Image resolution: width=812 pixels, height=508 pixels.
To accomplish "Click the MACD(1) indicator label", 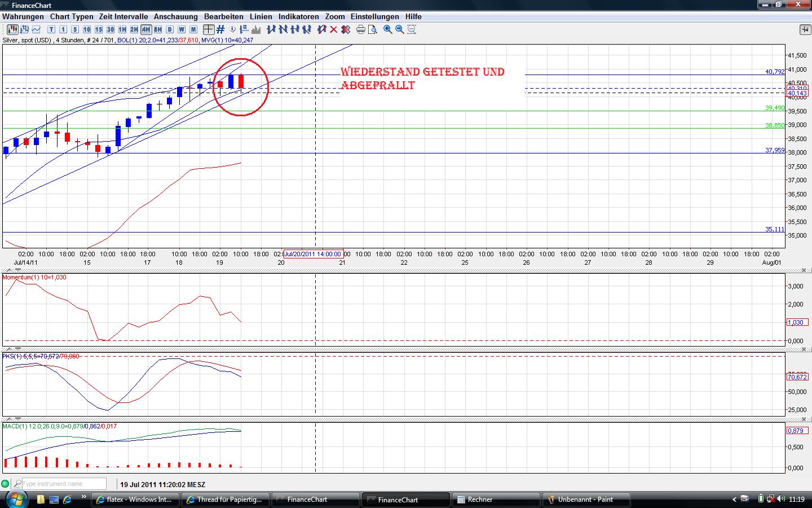I will point(60,426).
